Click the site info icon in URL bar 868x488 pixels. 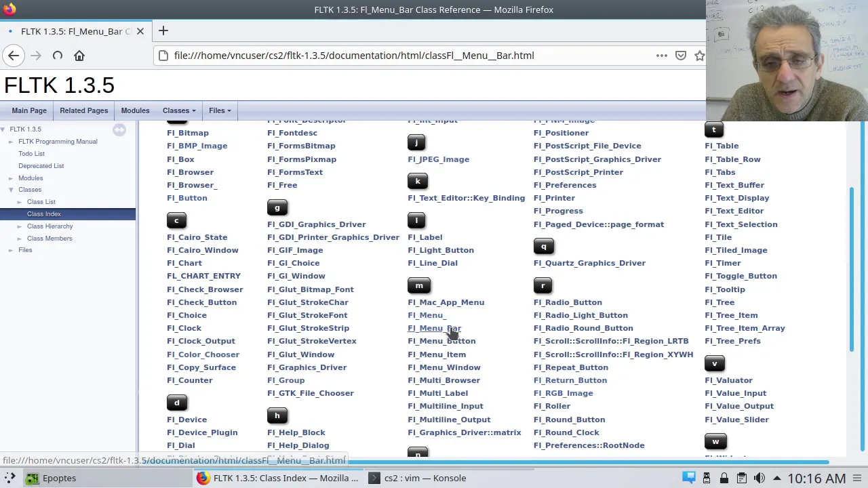coord(163,56)
